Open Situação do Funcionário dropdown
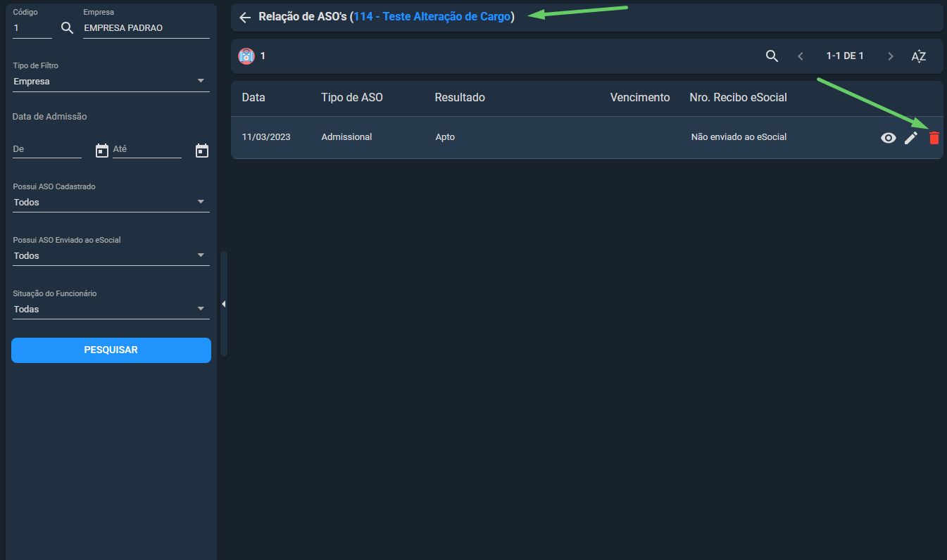 pos(111,310)
